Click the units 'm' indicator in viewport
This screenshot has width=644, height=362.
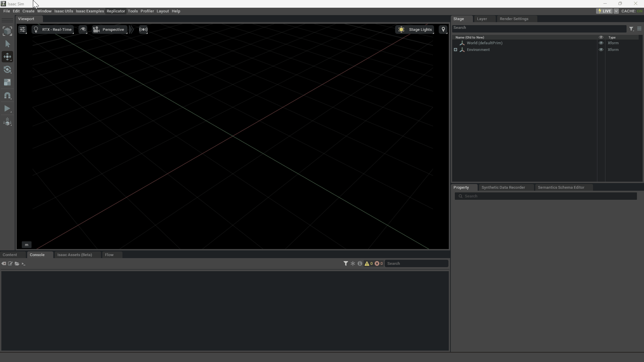(x=26, y=245)
